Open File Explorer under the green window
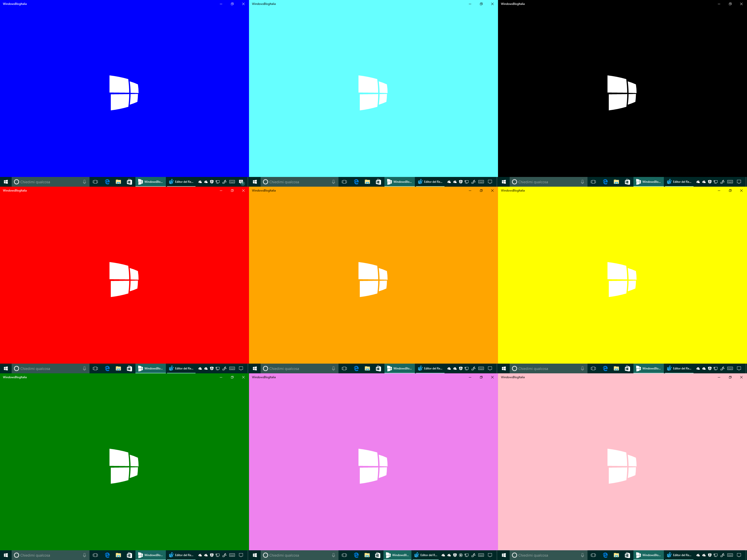 coord(118,555)
